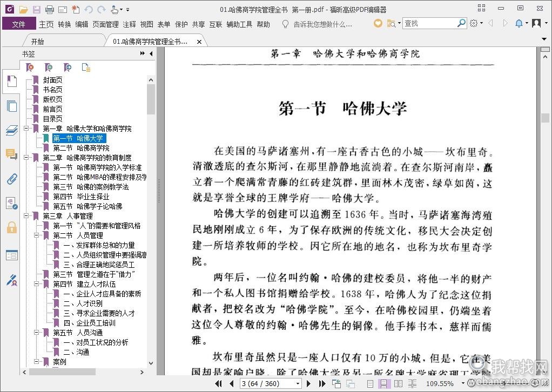Open the 文件 menu
Viewport: 552px width, 392px height.
point(19,24)
